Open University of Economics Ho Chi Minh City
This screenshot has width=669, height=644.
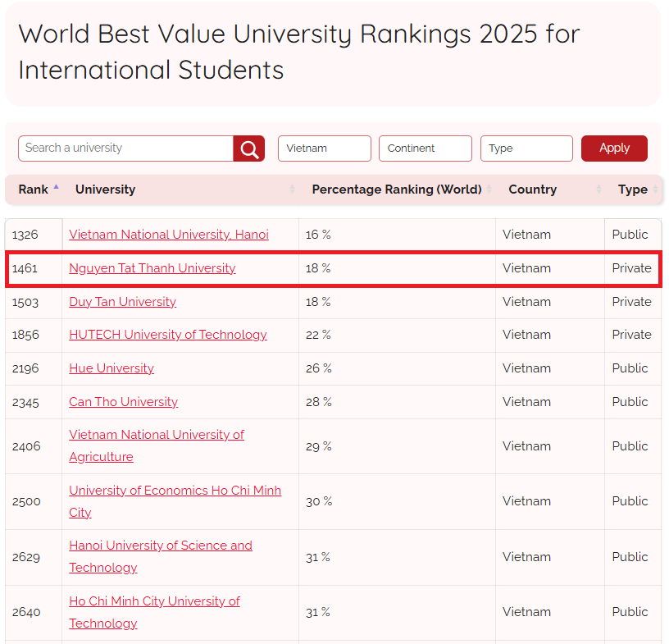pos(175,501)
